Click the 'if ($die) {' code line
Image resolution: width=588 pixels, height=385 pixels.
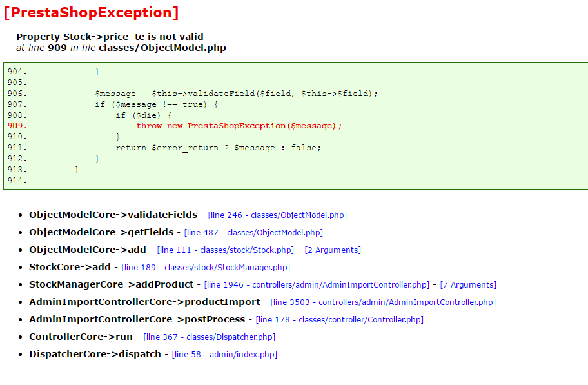click(144, 115)
